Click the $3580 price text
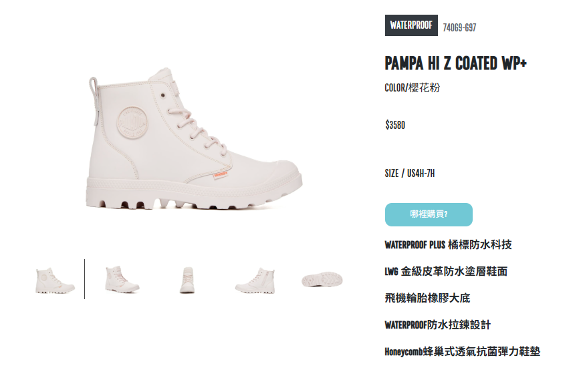585x392 pixels. click(x=395, y=125)
